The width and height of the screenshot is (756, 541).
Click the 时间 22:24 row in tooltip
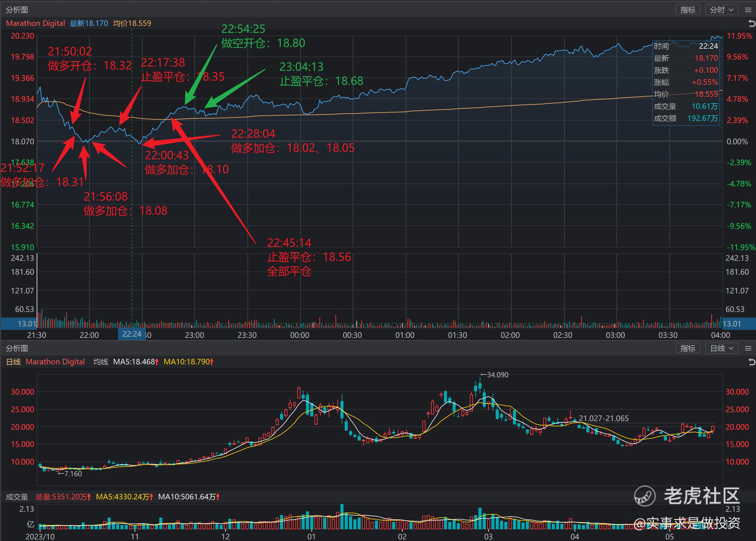point(686,46)
